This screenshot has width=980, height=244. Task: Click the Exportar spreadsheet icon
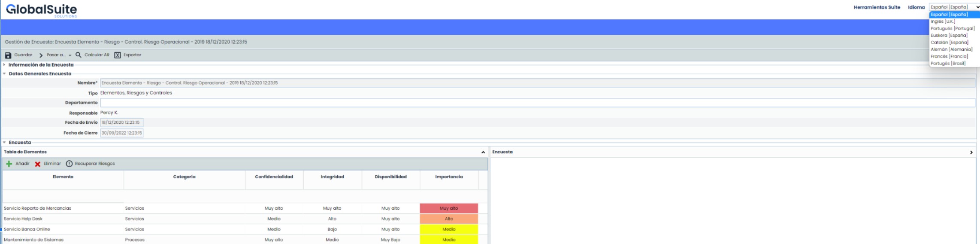118,55
